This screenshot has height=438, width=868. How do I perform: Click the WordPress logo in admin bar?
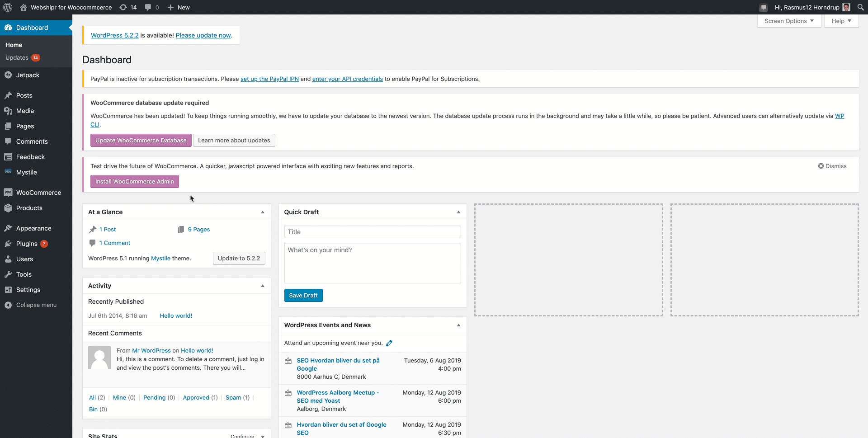[x=8, y=7]
